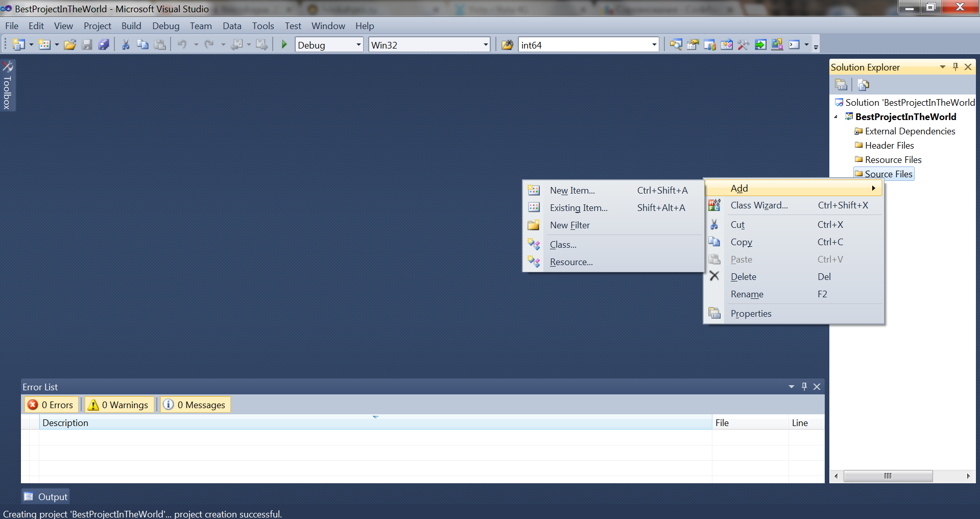Open the Output tab at bottom
980x519 pixels.
(x=45, y=497)
